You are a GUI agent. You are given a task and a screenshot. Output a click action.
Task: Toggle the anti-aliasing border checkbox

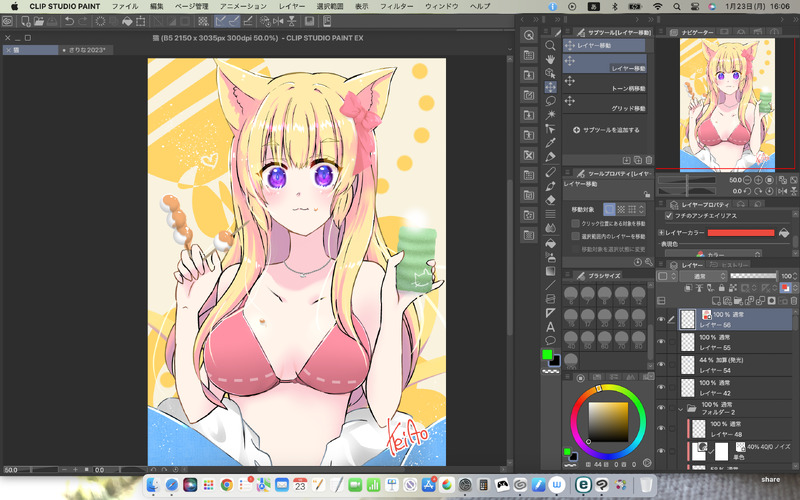pos(669,216)
